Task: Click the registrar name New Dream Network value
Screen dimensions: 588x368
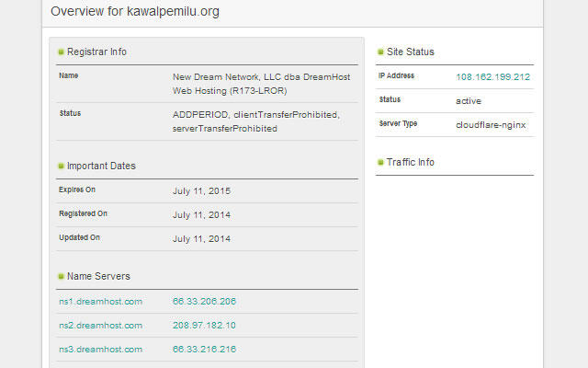Action: [x=261, y=84]
